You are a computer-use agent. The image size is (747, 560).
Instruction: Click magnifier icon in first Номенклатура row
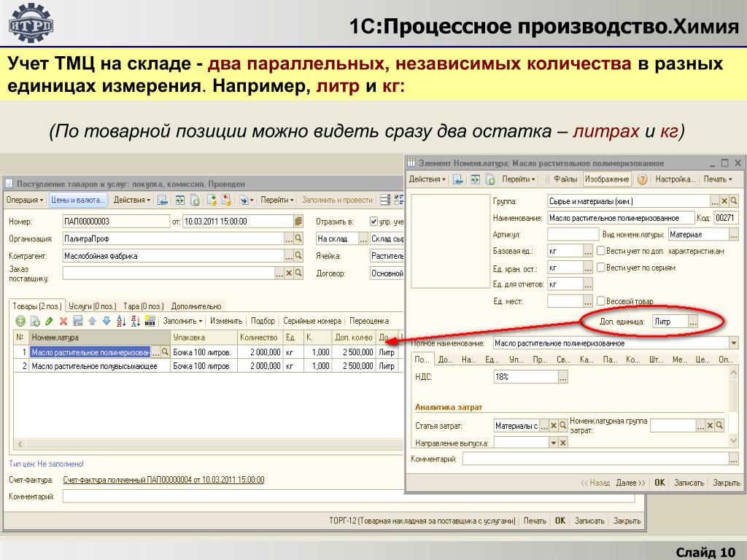[165, 352]
